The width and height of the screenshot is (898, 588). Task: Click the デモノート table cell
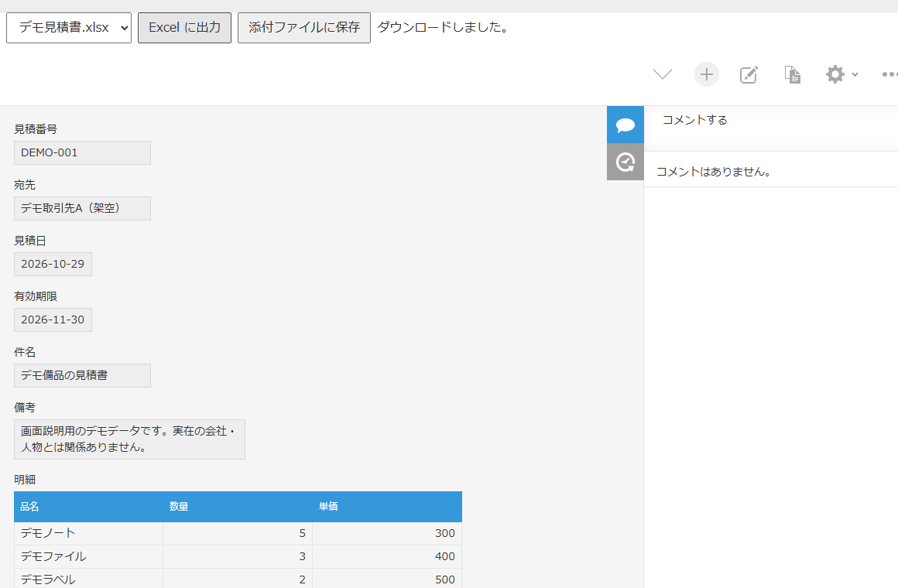[89, 533]
